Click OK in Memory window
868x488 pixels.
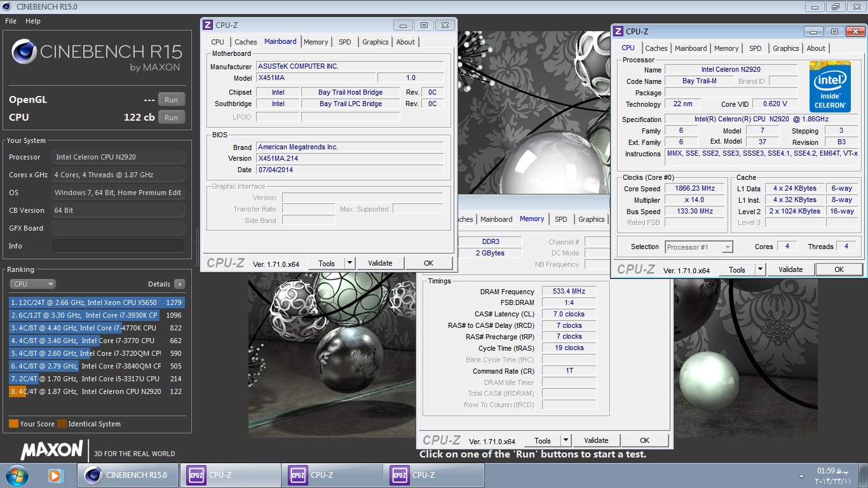pyautogui.click(x=644, y=440)
